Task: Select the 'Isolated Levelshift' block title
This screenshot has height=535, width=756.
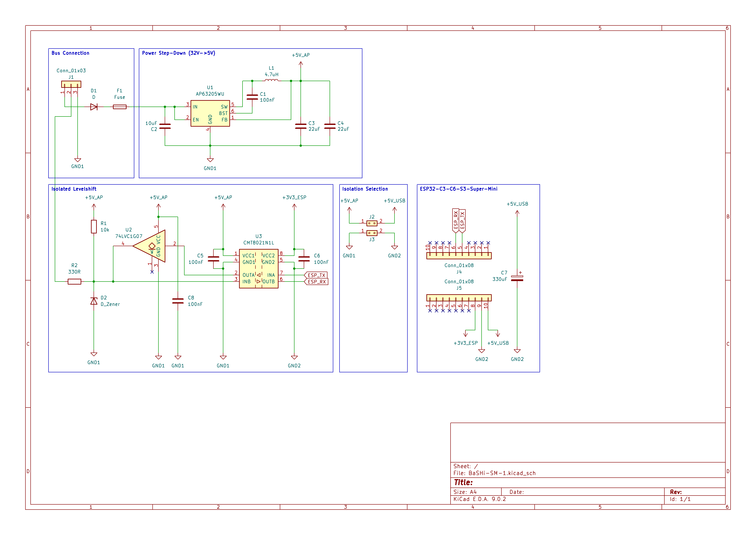Action: [74, 189]
